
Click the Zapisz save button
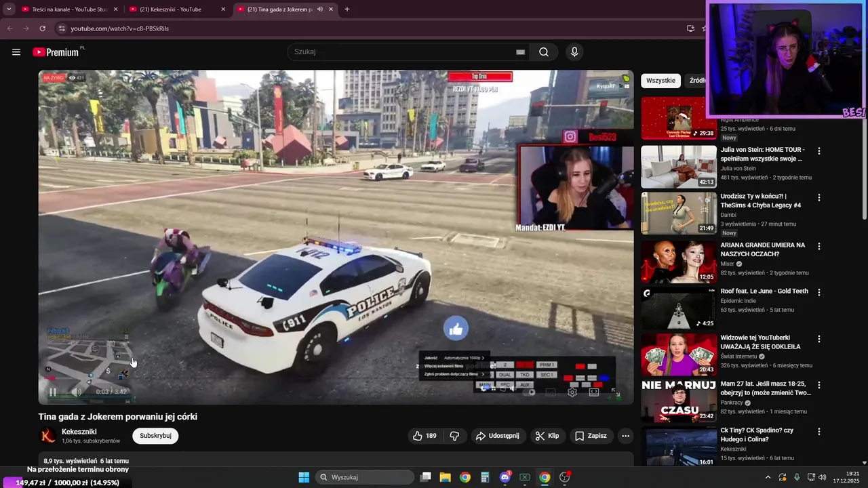[x=591, y=436]
